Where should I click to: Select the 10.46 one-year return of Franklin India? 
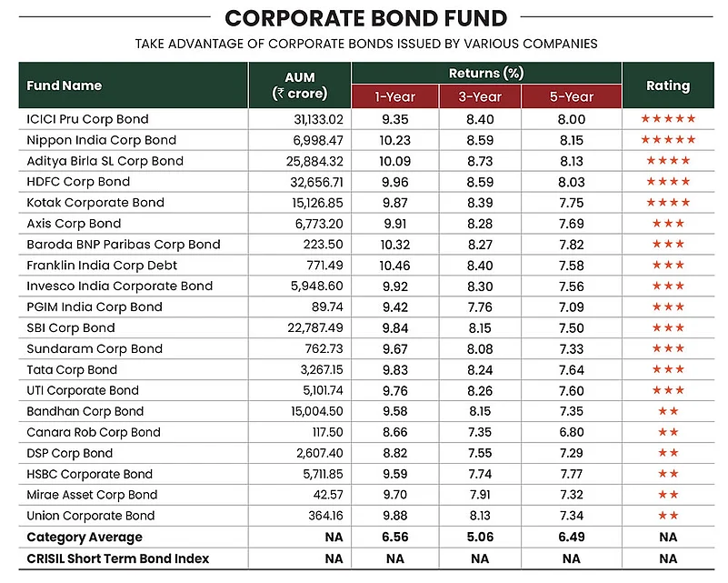coord(395,266)
